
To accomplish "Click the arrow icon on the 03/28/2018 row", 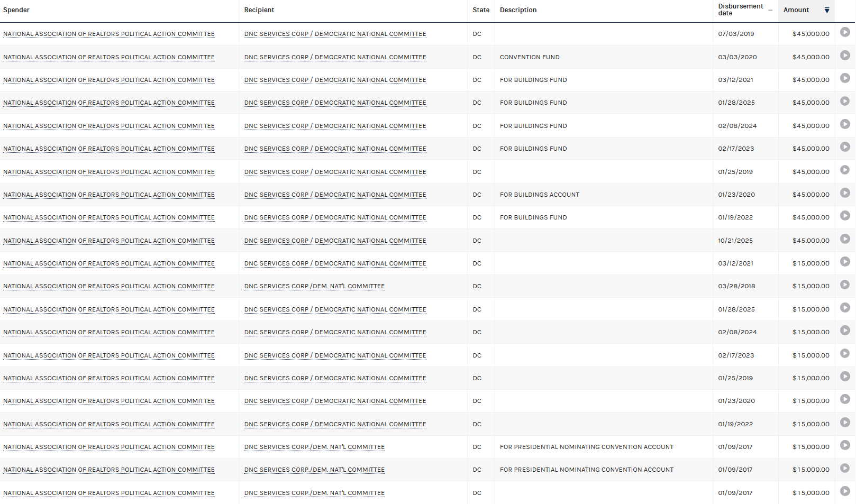I will click(845, 285).
